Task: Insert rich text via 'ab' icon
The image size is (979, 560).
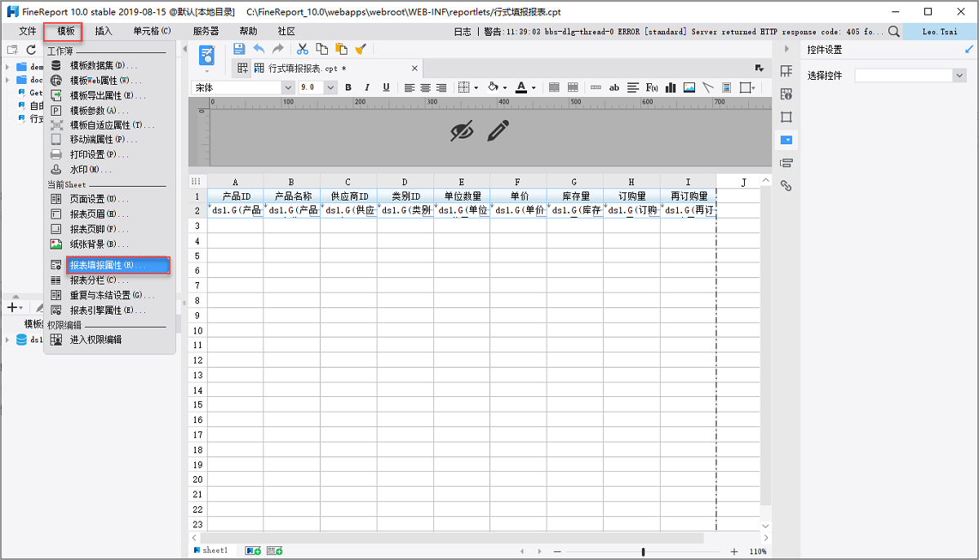Action: 614,87
